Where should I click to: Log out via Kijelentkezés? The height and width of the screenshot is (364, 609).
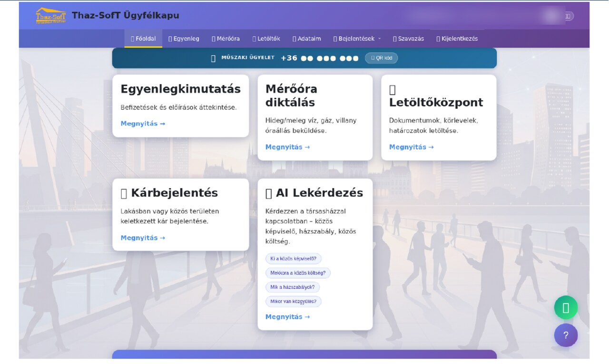click(x=457, y=38)
